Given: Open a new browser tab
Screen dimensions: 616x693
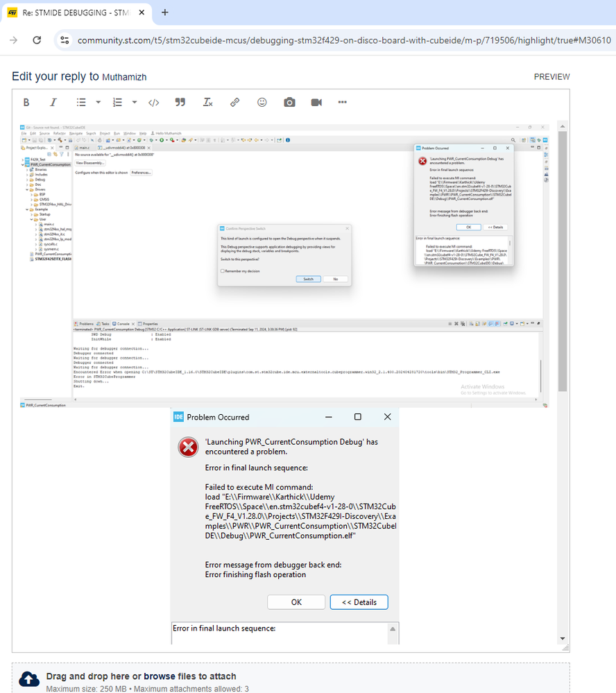Looking at the screenshot, I should (x=165, y=12).
